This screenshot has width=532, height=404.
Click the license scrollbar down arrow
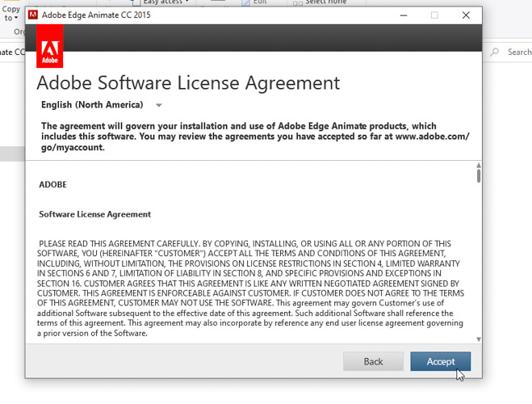tap(478, 339)
